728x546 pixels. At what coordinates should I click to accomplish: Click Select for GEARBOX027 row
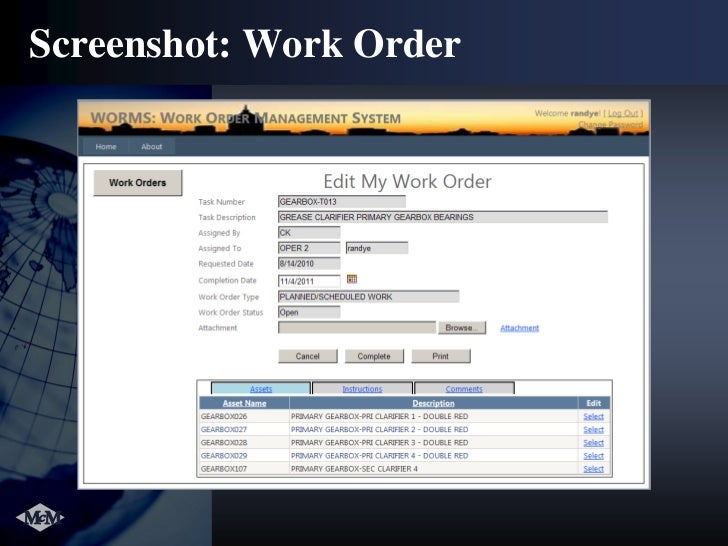[x=593, y=429]
